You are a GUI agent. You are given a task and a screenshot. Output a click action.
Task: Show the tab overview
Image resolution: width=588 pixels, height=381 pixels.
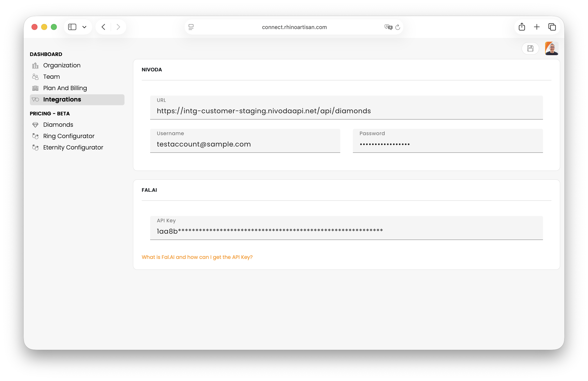[552, 27]
